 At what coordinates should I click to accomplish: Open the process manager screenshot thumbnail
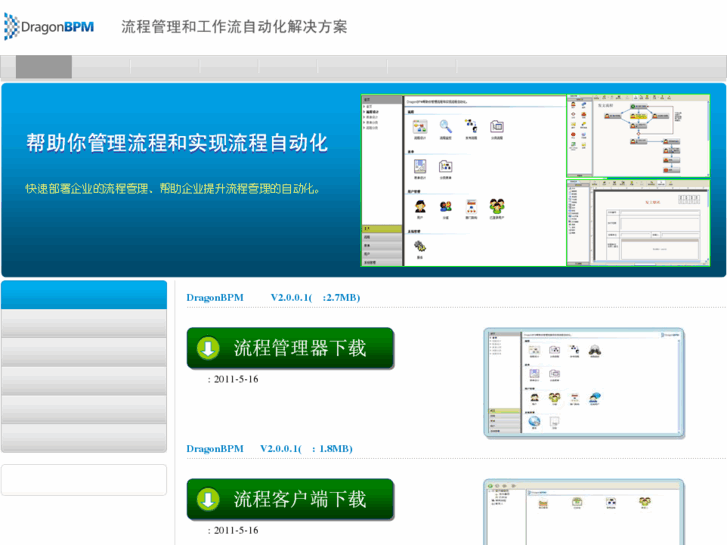pyautogui.click(x=584, y=383)
